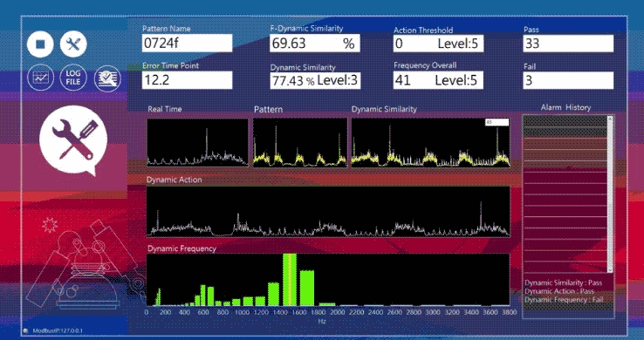Click the sun-shaped spark icon above the robot
This screenshot has height=340, width=644.
(50, 225)
